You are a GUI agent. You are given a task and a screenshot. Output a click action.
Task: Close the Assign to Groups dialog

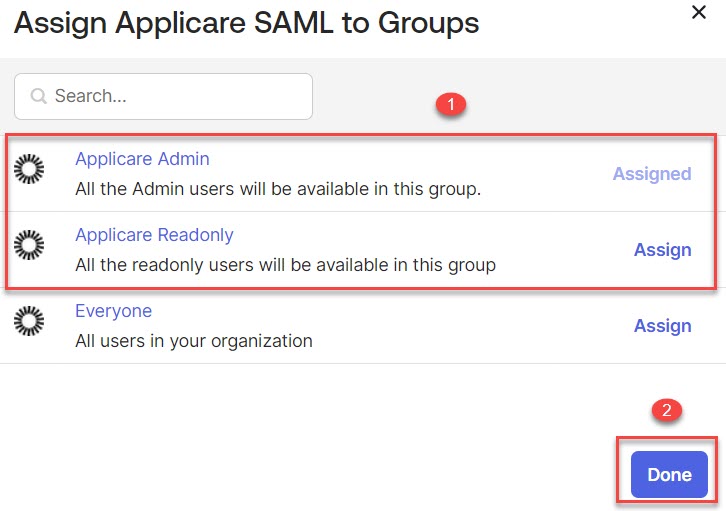pyautogui.click(x=697, y=12)
